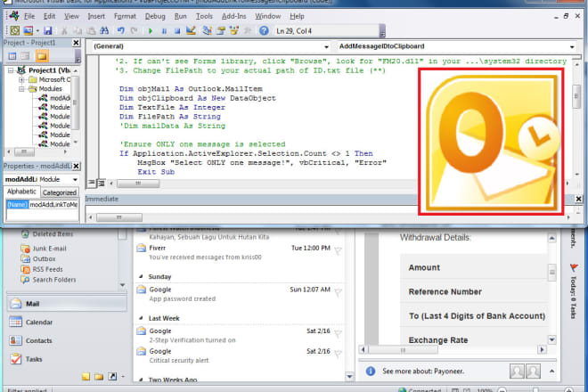Click the info icon beside See more about Payoneer
Viewport: 588px width, 392px height.
tap(371, 371)
